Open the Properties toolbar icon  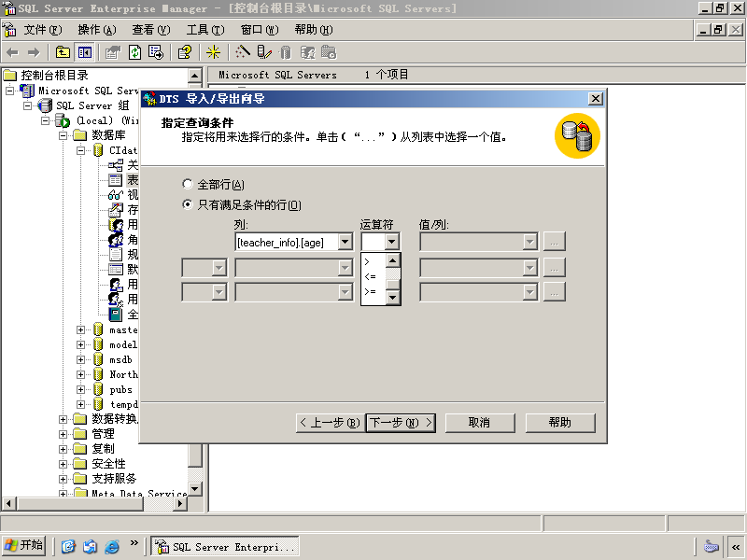pos(113,52)
